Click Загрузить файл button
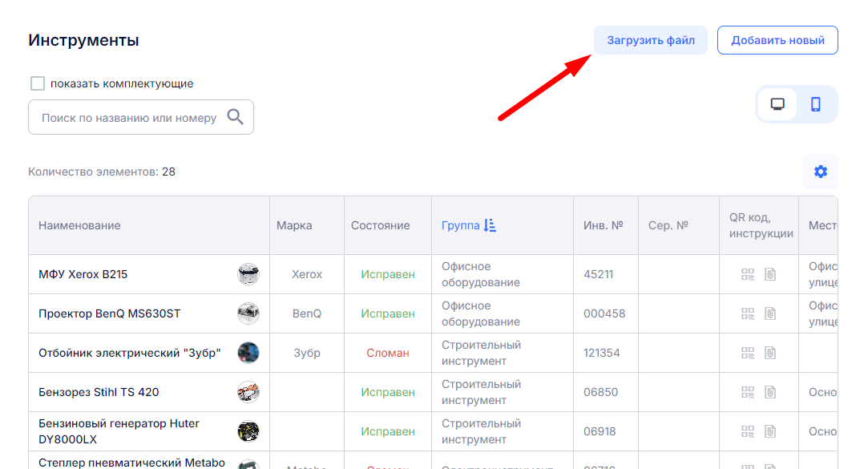The width and height of the screenshot is (868, 469). click(650, 40)
